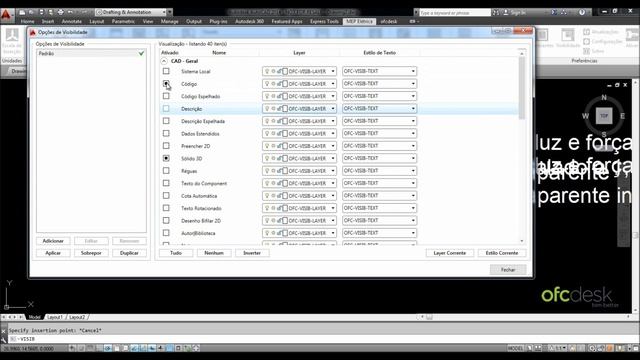Click the Sign In user icon
640x360 pixels.
click(506, 13)
